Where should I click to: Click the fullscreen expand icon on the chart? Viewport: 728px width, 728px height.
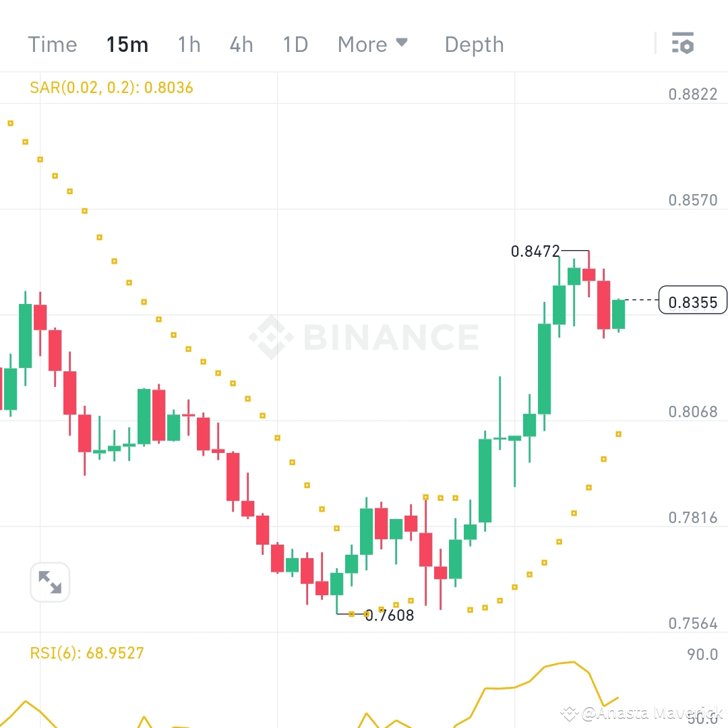tap(49, 581)
